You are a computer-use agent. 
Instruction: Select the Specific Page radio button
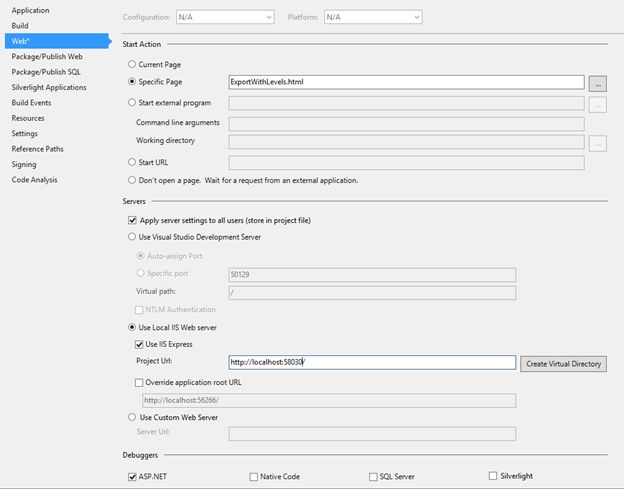pyautogui.click(x=132, y=82)
